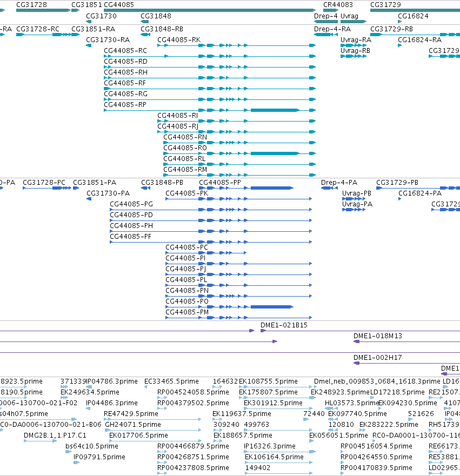Select the CG31730 gene label
460x476 pixels.
coord(101,16)
